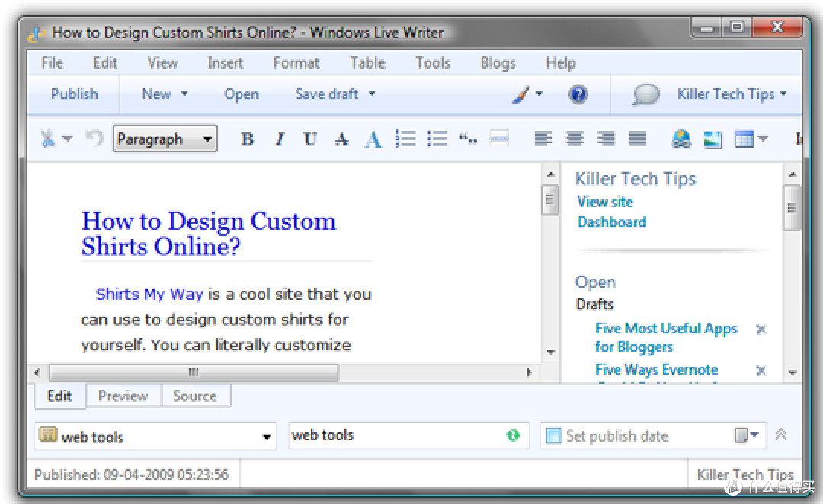Apply block quote formatting

(x=468, y=139)
